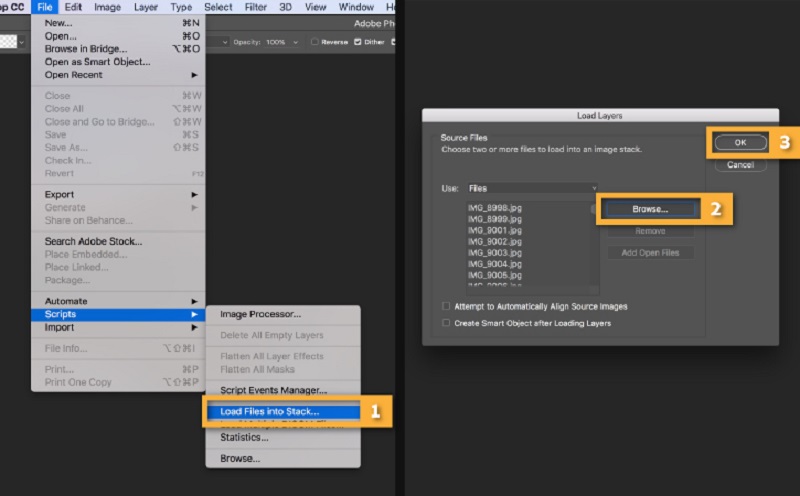This screenshot has width=800, height=496.
Task: Open the Window menu
Action: [356, 7]
